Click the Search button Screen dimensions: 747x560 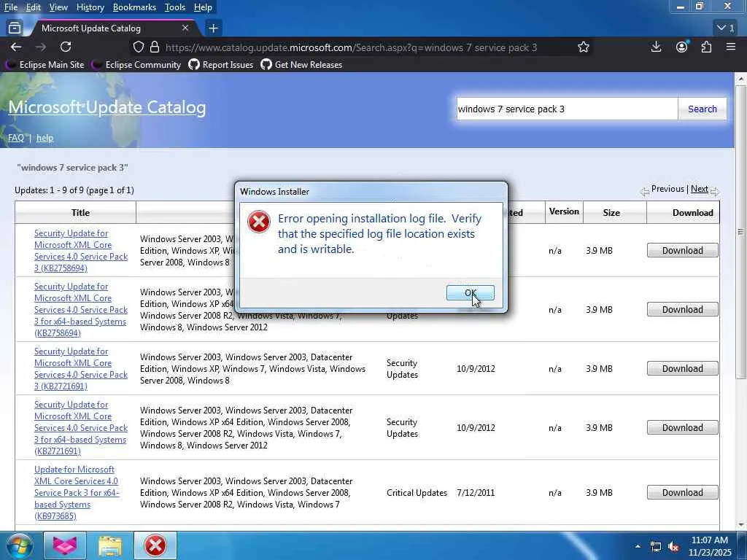tap(703, 109)
